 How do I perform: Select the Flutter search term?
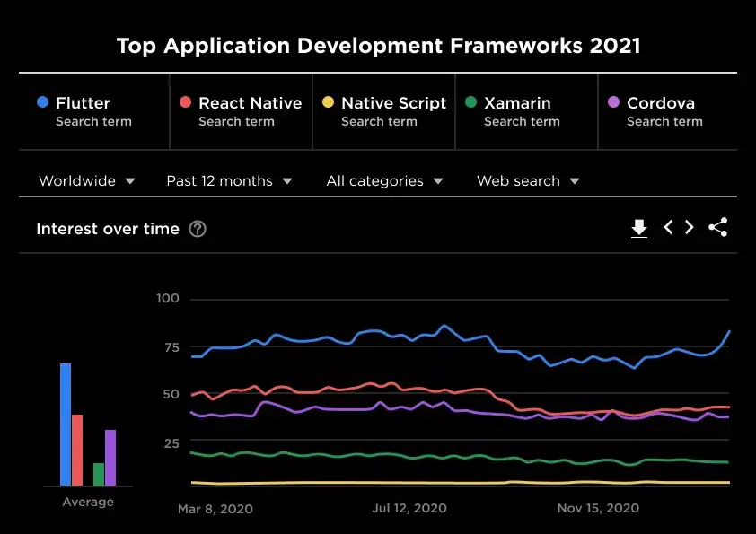tap(94, 111)
